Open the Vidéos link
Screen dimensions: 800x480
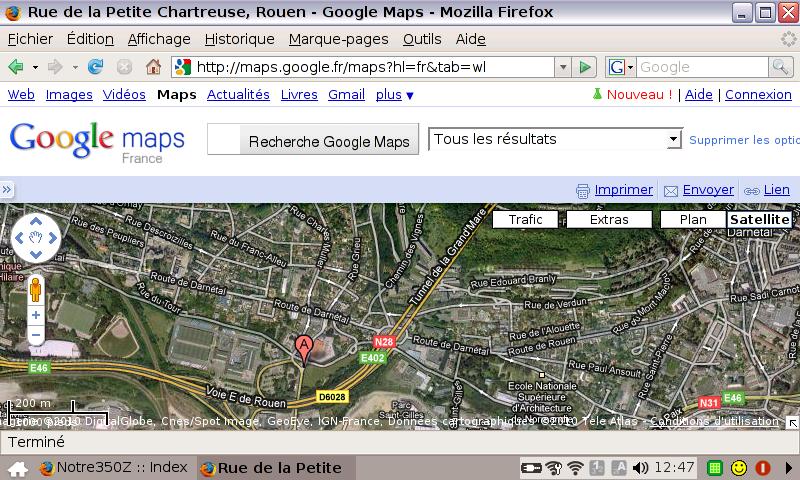[x=124, y=95]
